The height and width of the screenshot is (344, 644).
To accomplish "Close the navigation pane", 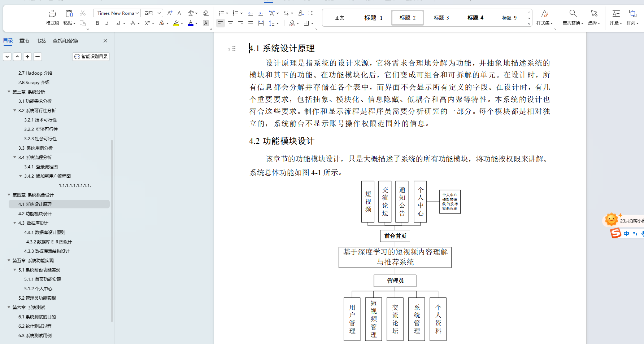I will click(x=105, y=41).
